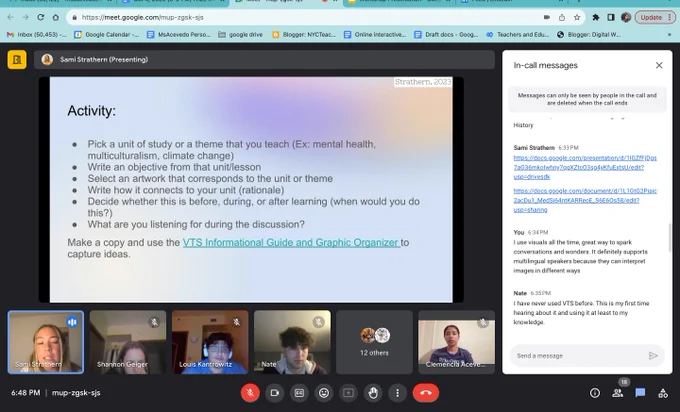Open Online interactive... bookmark
This screenshot has height=412, width=680.
[375, 35]
